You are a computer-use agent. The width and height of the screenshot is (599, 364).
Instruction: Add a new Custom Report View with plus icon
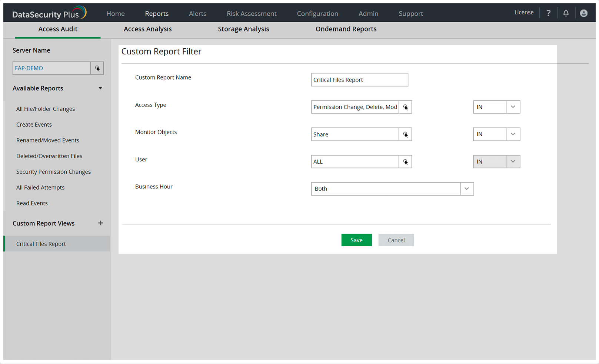click(x=100, y=223)
